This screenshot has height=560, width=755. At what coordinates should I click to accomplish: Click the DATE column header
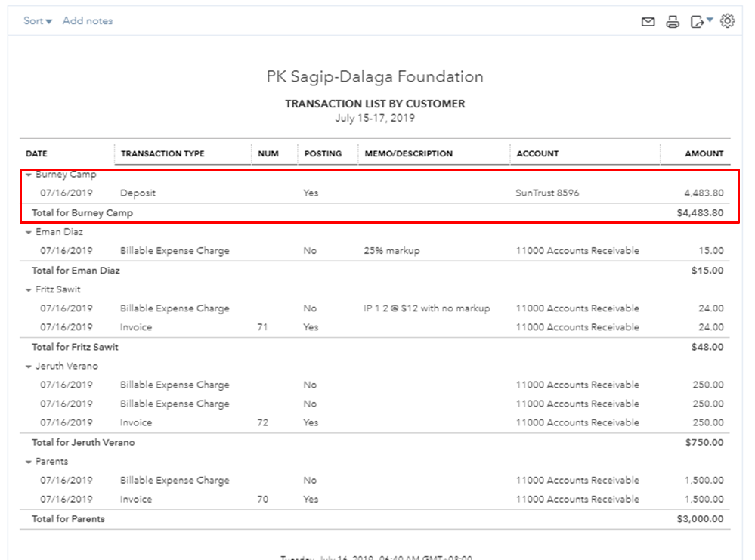(36, 153)
